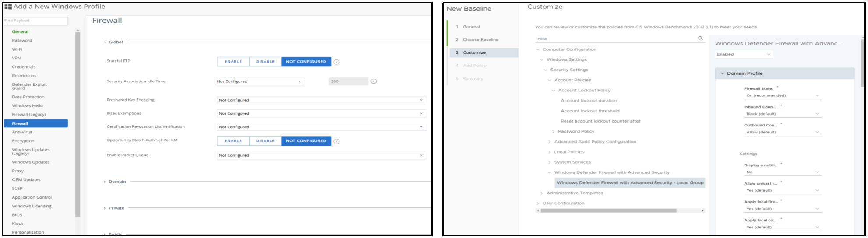Click the horizontal scrollbar under the policy tree
Image resolution: width=868 pixels, height=238 pixels.
point(609,210)
